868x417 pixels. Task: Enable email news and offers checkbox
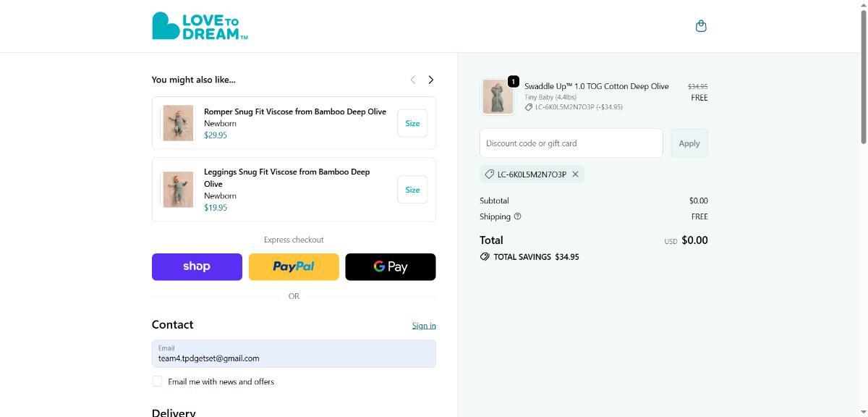(157, 382)
